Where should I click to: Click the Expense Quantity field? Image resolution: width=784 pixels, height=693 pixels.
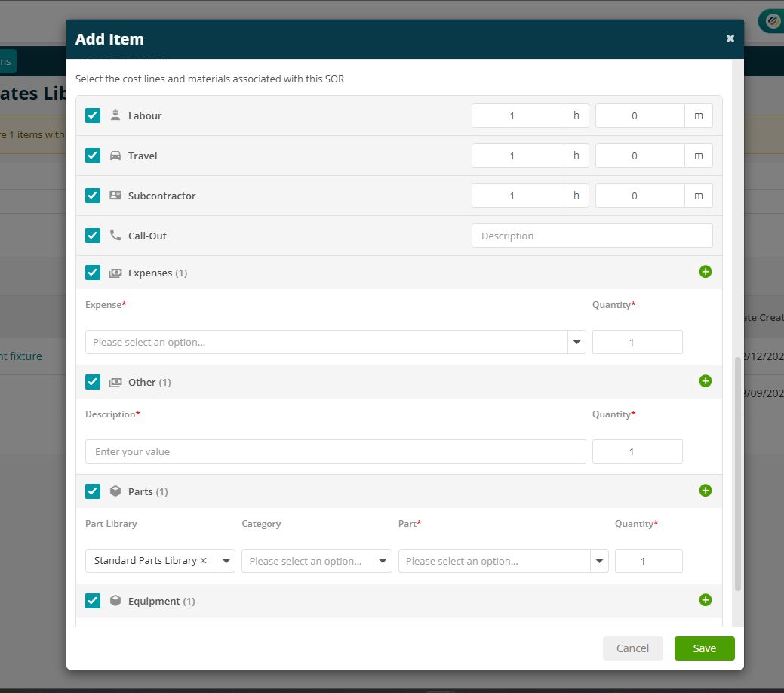637,342
